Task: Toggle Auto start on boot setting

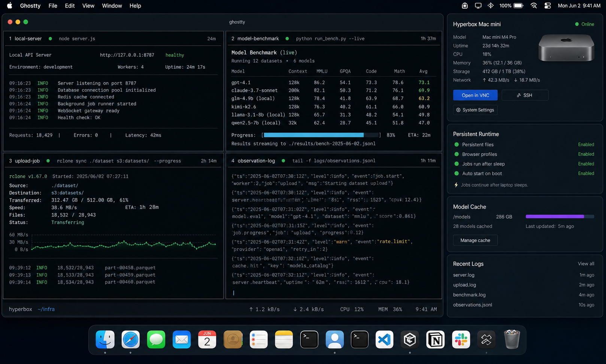Action: click(x=586, y=173)
